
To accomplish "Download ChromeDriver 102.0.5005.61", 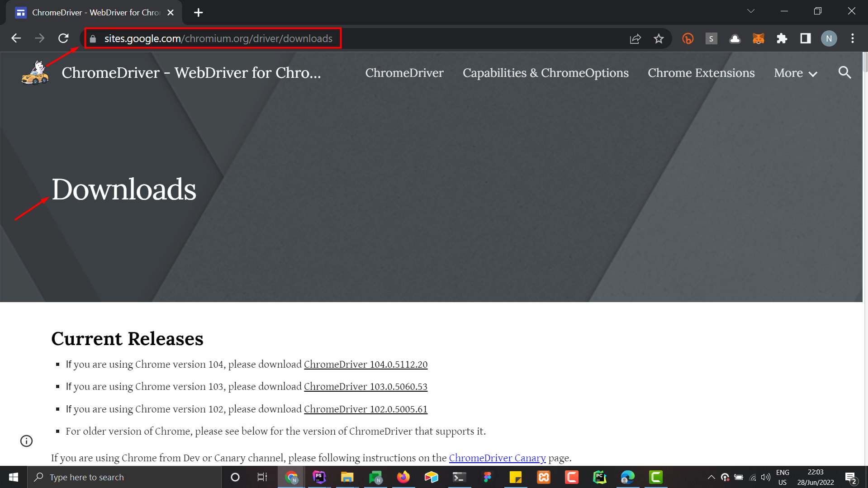I will click(x=365, y=409).
